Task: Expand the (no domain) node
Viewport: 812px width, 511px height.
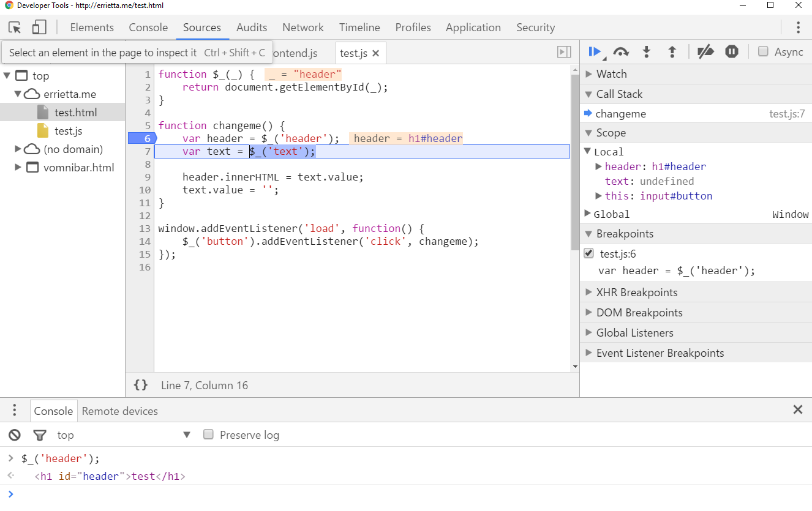Action: (18, 149)
